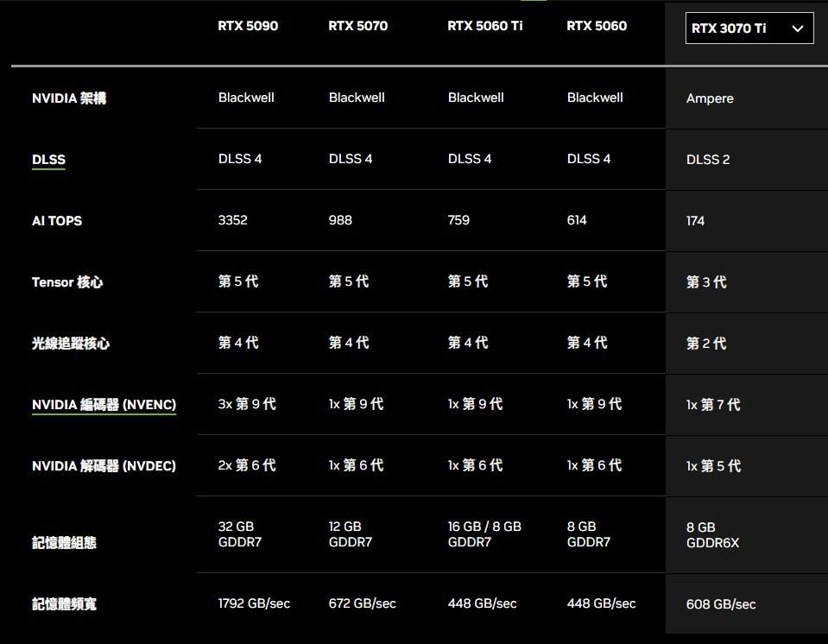This screenshot has width=828, height=644.
Task: Click 448 GB/sec in the RTX 5060 Ti column
Action: [482, 603]
